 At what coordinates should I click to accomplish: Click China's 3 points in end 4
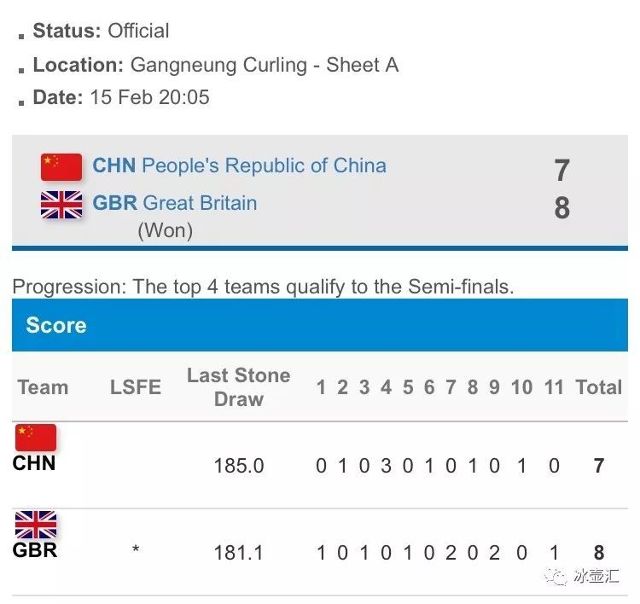tap(386, 466)
